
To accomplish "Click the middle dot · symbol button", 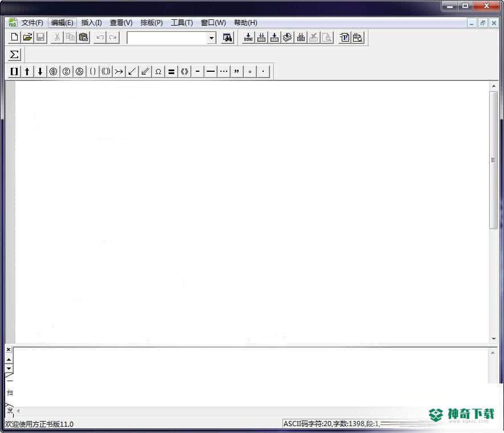I will [263, 71].
